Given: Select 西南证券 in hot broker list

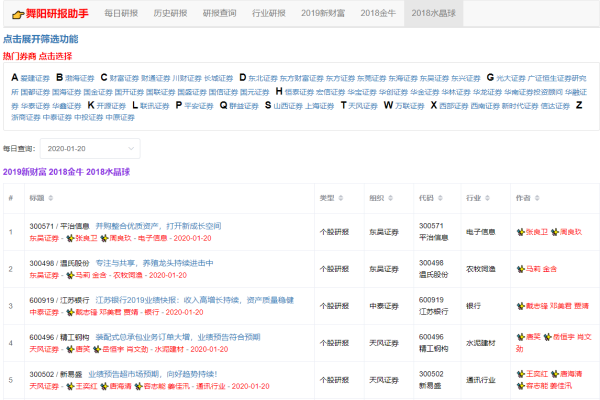Looking at the screenshot, I should [485, 106].
